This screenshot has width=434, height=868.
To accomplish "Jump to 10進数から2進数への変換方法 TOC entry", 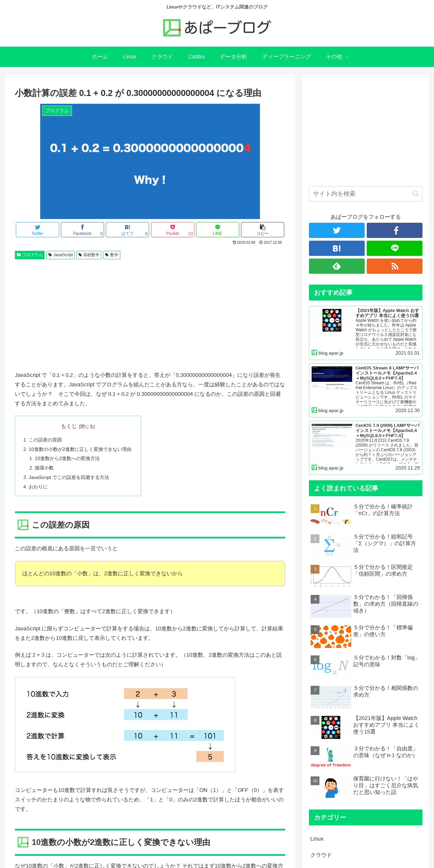I will [x=67, y=458].
